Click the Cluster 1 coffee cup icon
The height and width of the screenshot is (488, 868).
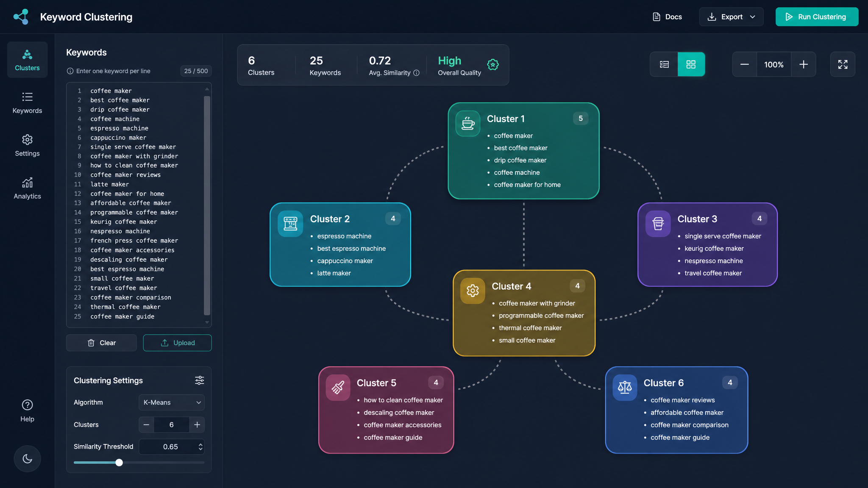tap(468, 124)
